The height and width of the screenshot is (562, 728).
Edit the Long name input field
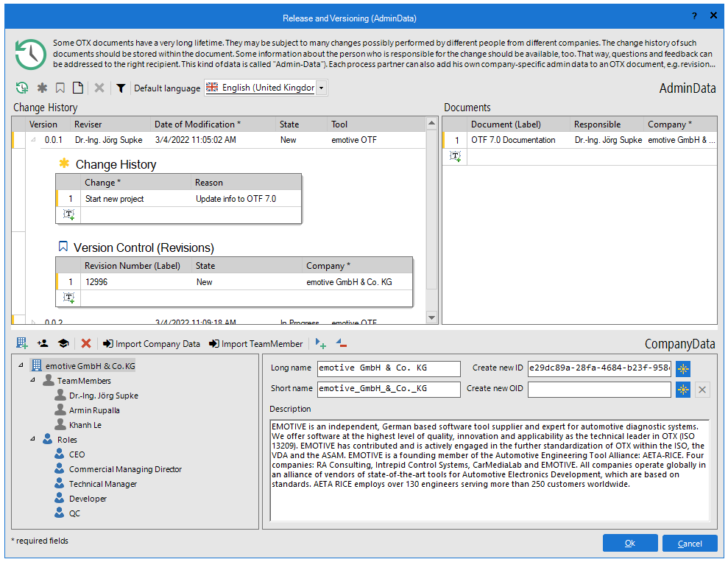388,368
